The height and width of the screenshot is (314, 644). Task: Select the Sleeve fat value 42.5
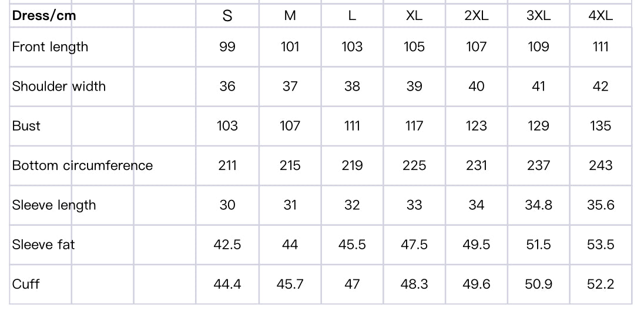[227, 245]
